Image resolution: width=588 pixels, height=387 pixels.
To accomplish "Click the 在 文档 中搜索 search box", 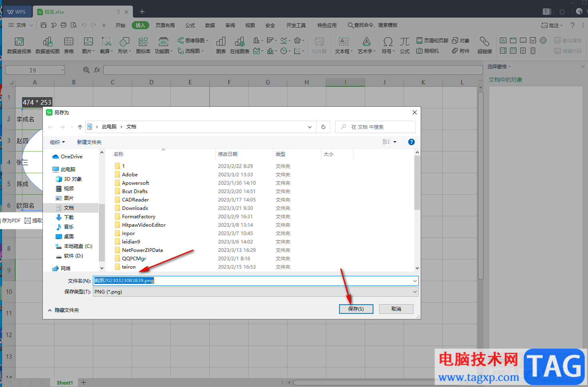I will [375, 127].
